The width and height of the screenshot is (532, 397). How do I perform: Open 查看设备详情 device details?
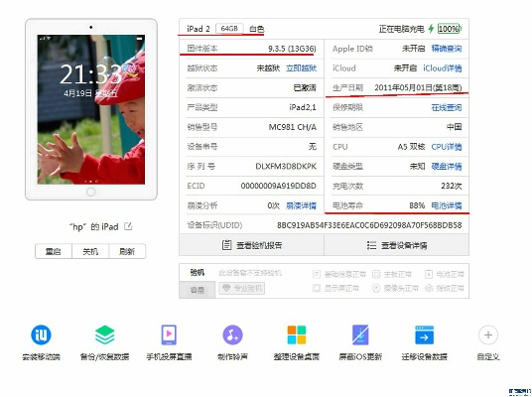pyautogui.click(x=397, y=245)
